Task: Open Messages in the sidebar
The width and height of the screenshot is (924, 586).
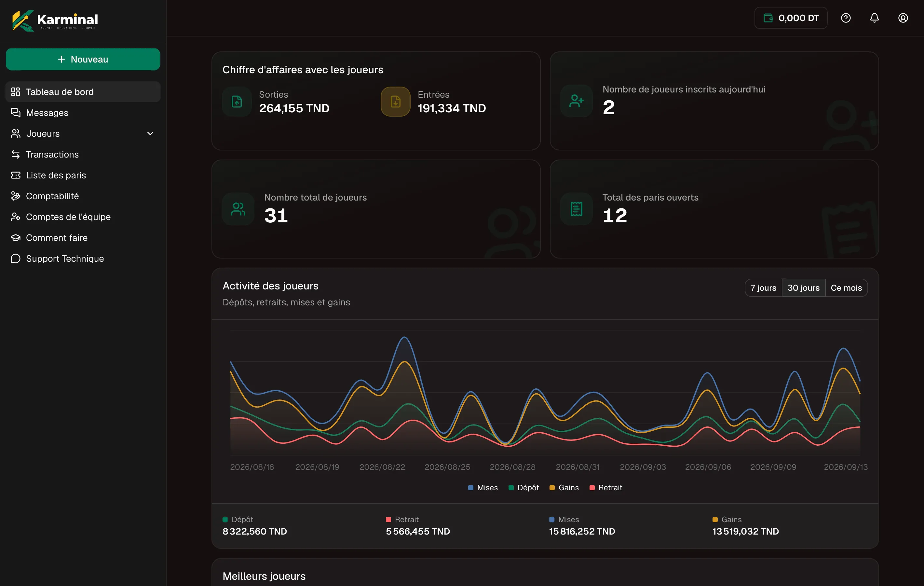Action: coord(83,113)
